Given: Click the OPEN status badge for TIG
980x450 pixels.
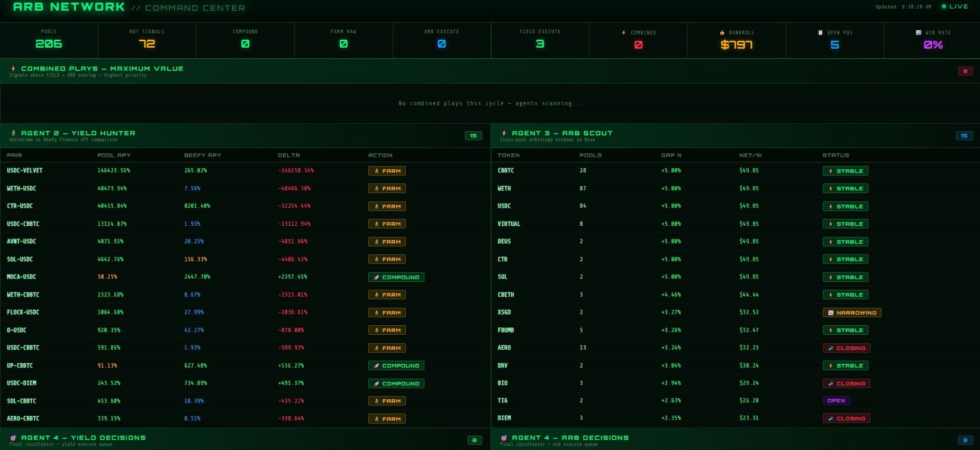Looking at the screenshot, I should click(836, 400).
